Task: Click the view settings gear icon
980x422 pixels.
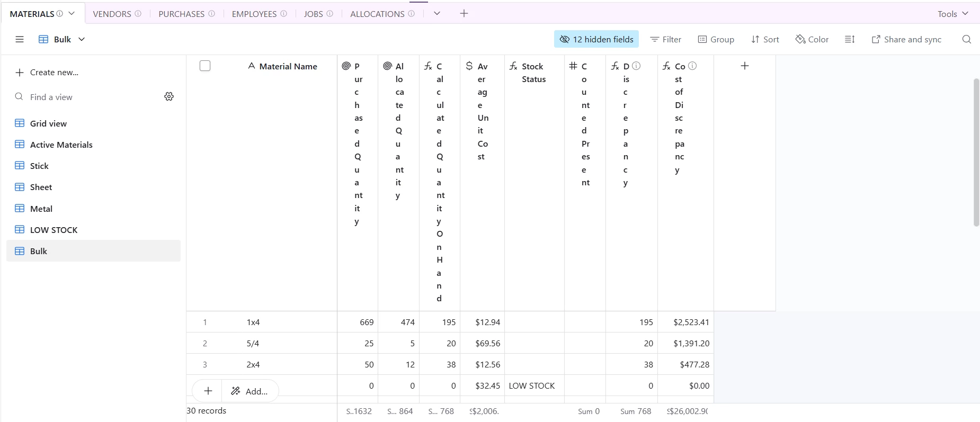Action: [x=169, y=96]
